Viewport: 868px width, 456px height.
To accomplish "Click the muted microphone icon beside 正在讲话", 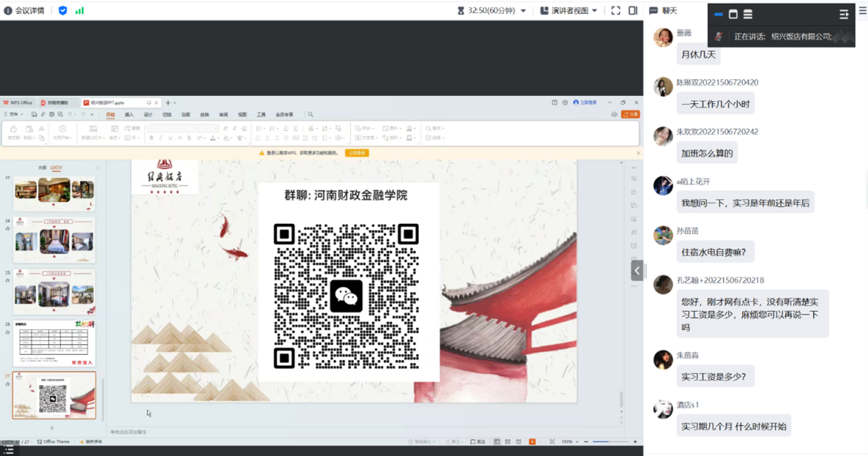I will (718, 36).
